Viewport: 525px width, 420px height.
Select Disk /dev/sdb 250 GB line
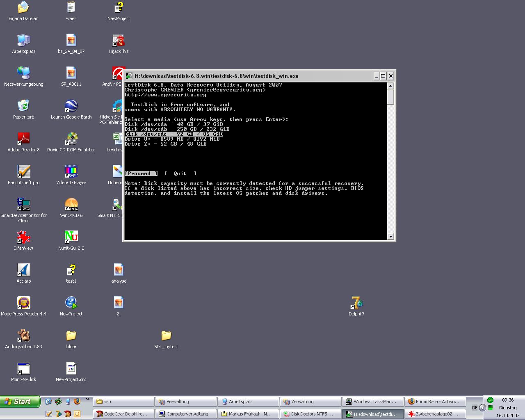(x=177, y=129)
